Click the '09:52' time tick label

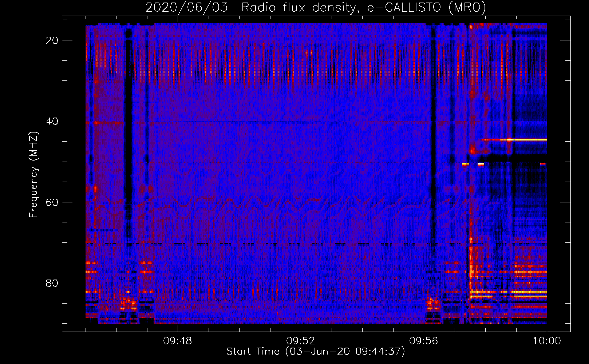[x=301, y=341]
